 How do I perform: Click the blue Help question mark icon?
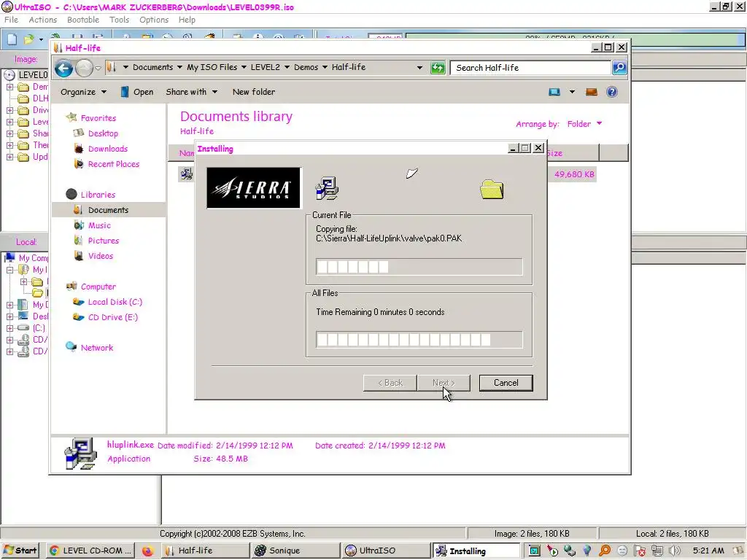612,92
